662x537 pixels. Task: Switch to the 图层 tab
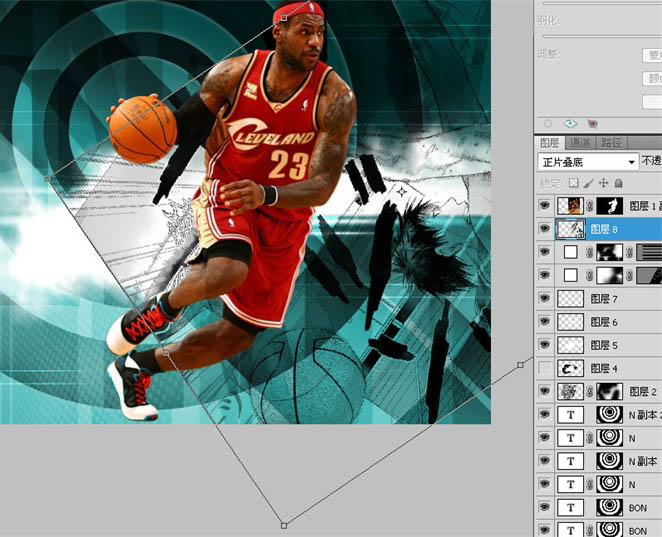550,143
